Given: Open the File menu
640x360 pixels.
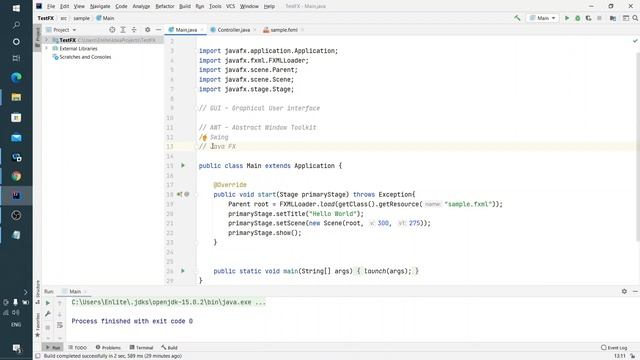Looking at the screenshot, I should tap(51, 6).
